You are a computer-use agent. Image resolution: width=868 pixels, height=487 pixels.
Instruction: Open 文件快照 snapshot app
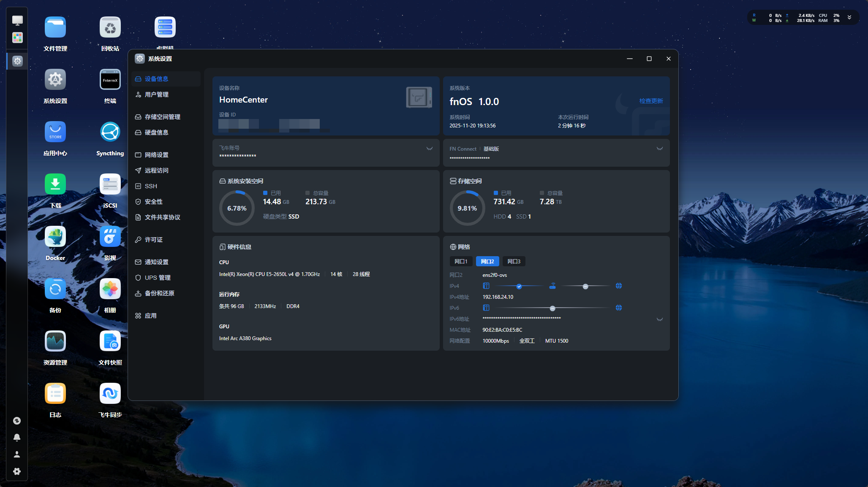point(110,341)
